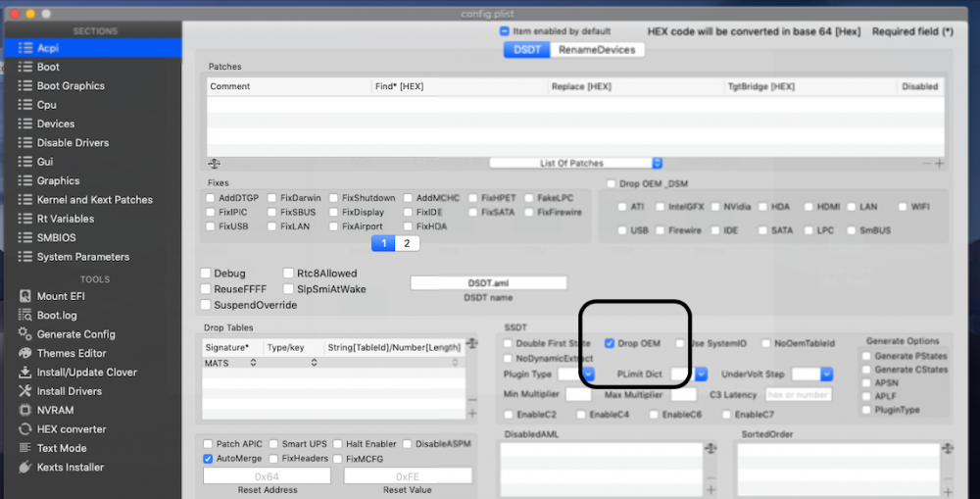Screen dimensions: 980x499
Task: Check the Patch APIC option
Action: pyautogui.click(x=208, y=444)
